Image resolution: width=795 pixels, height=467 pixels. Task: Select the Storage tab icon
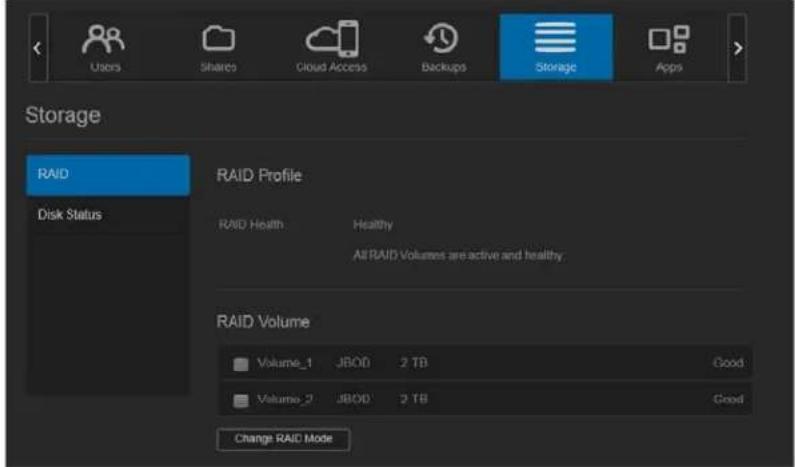click(x=555, y=38)
